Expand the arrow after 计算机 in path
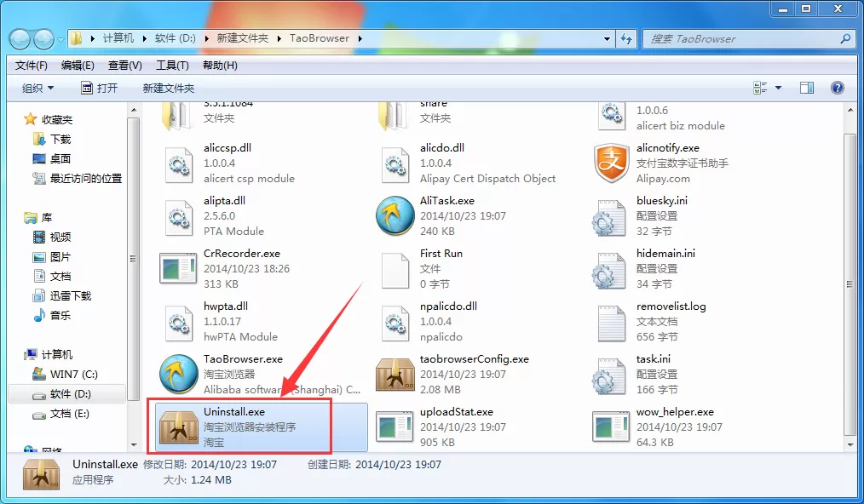Image resolution: width=864 pixels, height=504 pixels. point(144,38)
